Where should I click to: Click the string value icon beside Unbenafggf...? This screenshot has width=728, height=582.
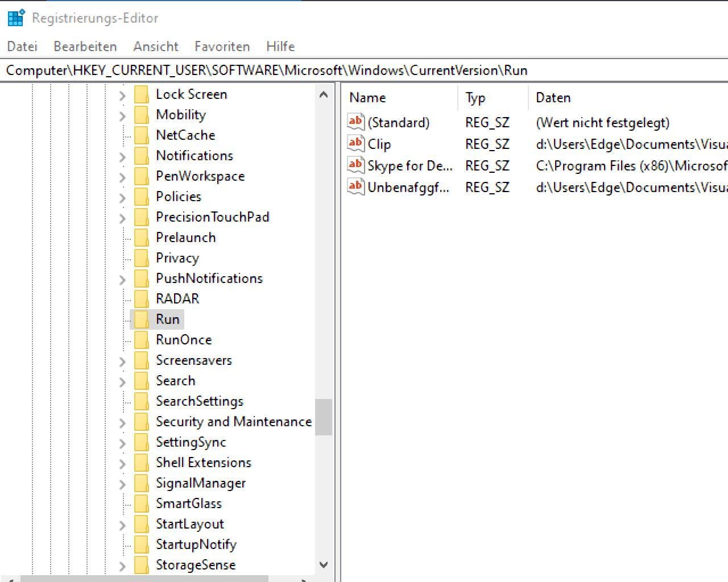coord(356,186)
